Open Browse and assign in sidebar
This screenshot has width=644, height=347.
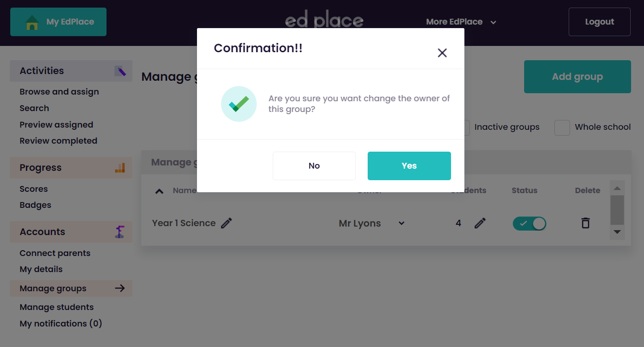(59, 92)
